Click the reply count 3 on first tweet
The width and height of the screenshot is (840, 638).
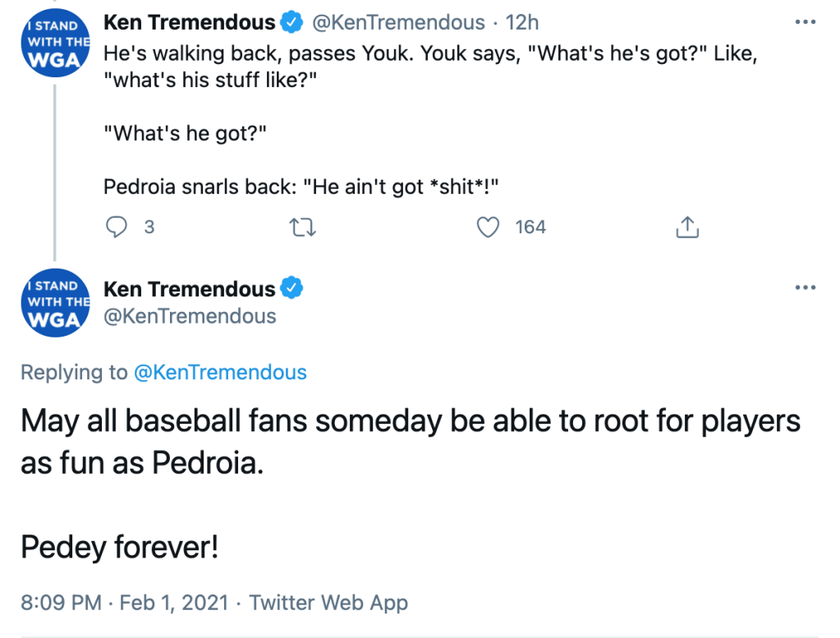click(149, 227)
